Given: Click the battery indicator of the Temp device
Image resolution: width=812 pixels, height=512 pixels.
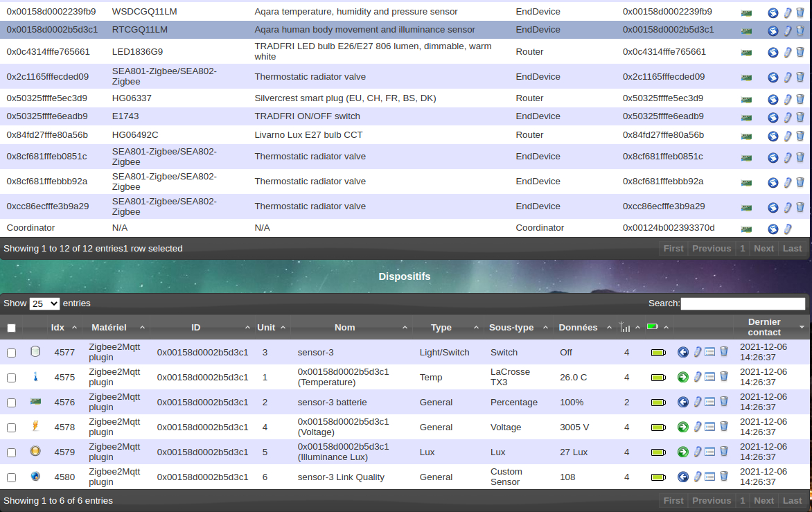Looking at the screenshot, I should (x=657, y=377).
